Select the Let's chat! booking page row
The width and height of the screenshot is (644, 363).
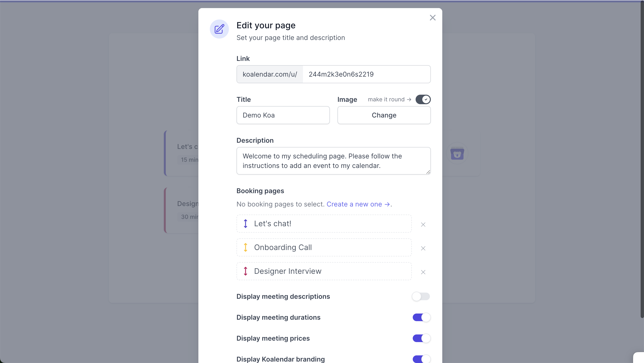point(324,223)
